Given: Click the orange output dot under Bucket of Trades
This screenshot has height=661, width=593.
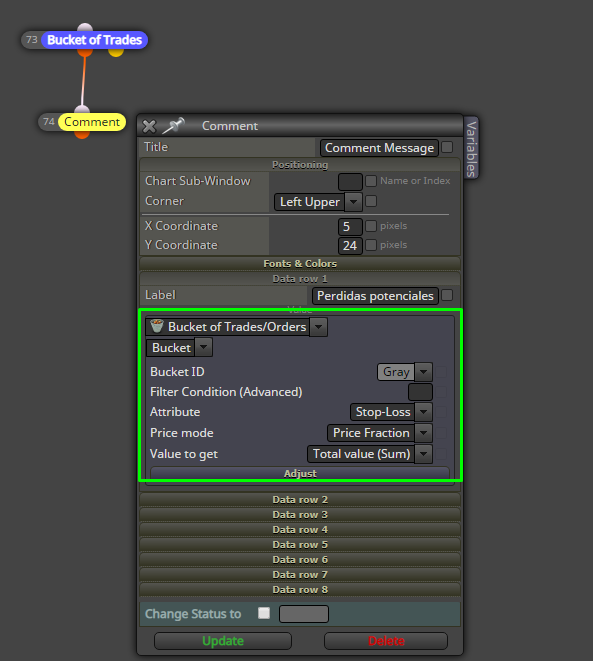Looking at the screenshot, I should 85,53.
